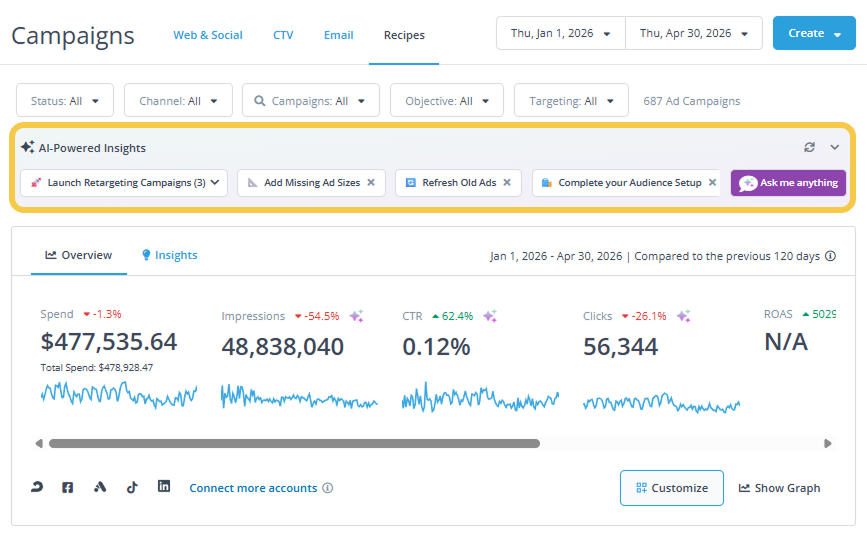The height and width of the screenshot is (533, 867).
Task: Open the Channel: All filter dropdown
Action: pos(178,101)
